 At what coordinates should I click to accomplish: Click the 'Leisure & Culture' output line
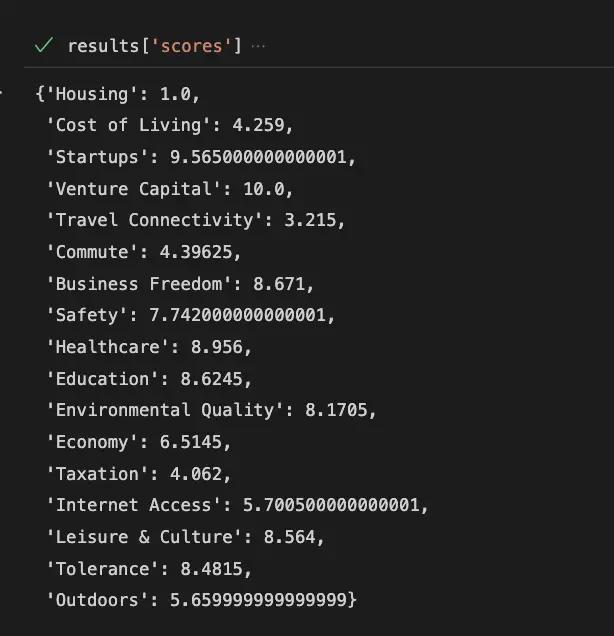185,537
